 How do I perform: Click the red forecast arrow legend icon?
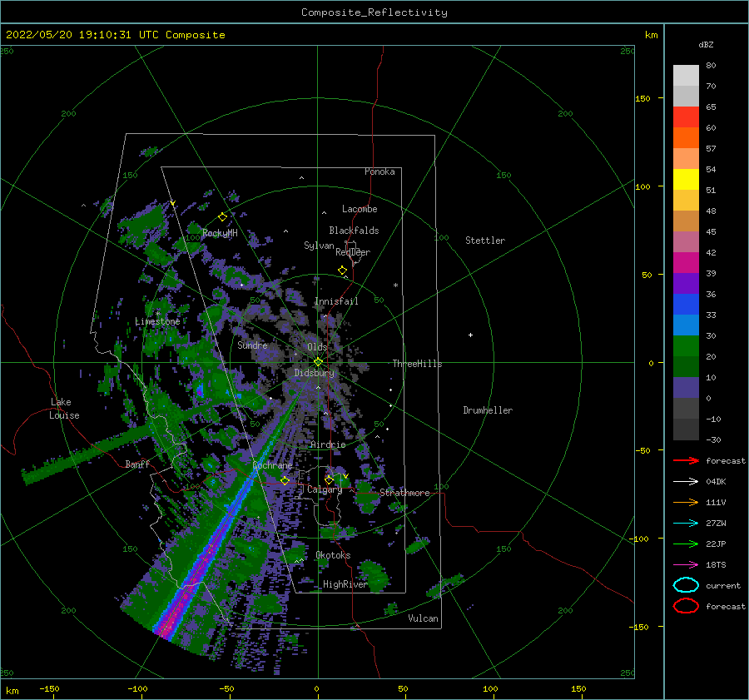click(x=686, y=460)
